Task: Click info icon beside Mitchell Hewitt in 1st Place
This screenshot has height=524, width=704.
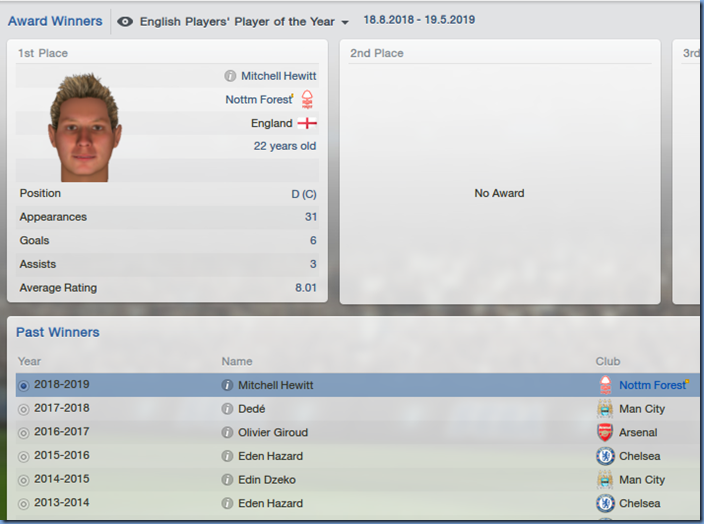Action: coord(230,76)
